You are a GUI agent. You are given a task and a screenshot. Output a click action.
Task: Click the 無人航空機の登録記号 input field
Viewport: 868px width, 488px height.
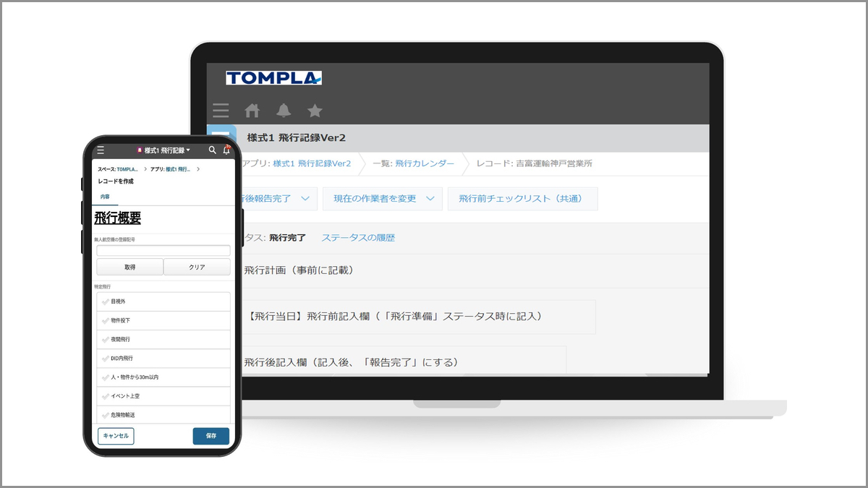163,250
